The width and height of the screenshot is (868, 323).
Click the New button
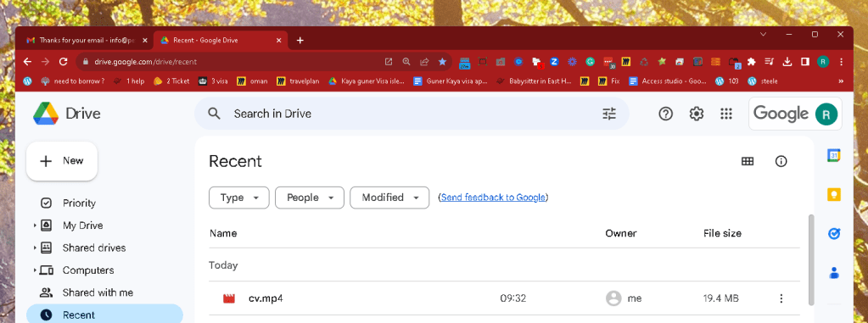[62, 161]
